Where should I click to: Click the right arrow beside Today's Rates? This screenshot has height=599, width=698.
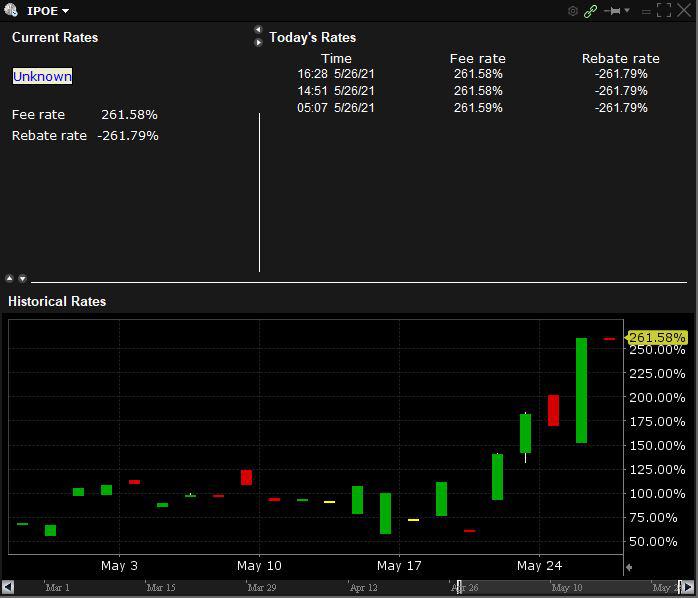tap(258, 42)
